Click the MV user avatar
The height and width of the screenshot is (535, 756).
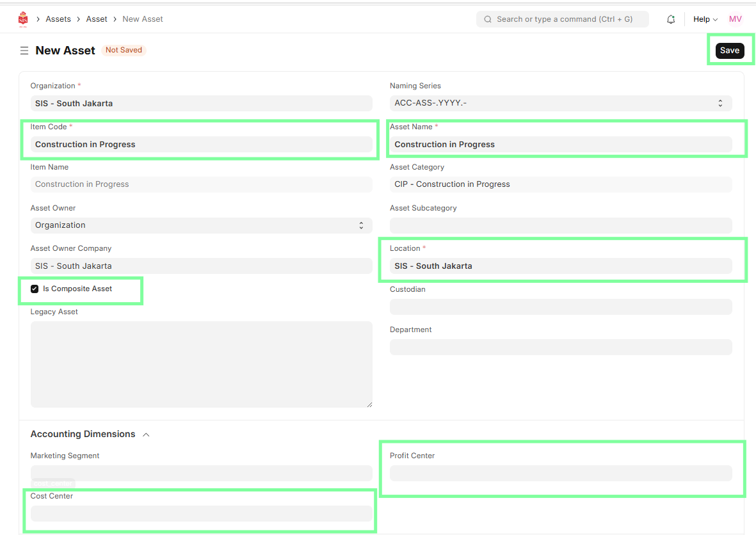coord(735,19)
